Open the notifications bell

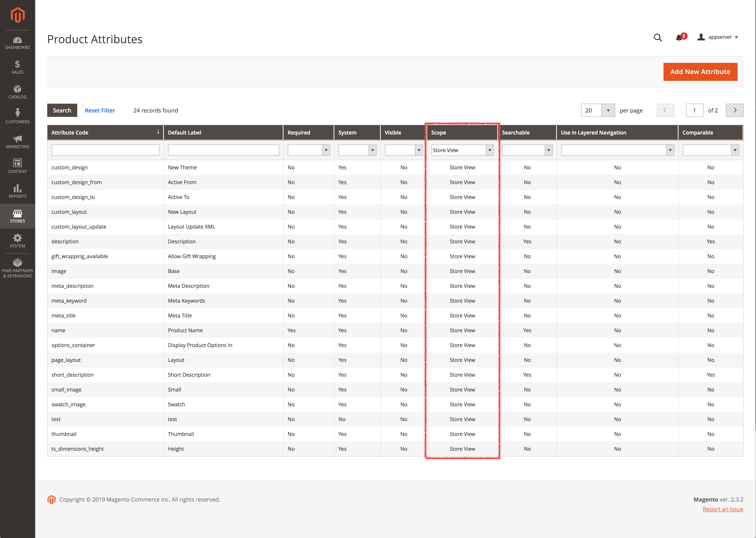coord(679,37)
